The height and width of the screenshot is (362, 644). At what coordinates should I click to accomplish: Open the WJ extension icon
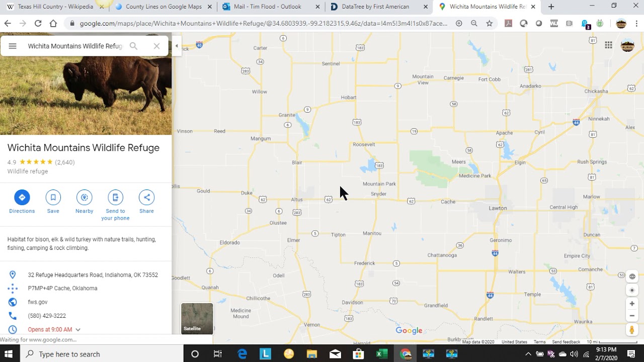point(554,23)
